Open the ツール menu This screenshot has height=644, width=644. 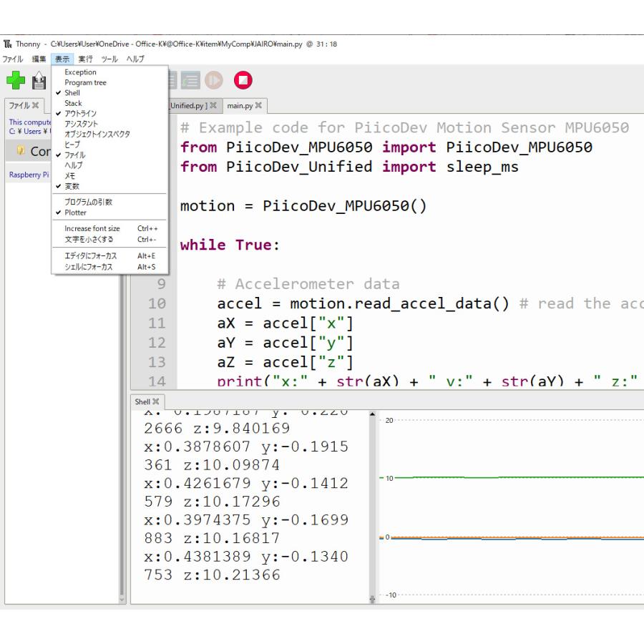coord(109,59)
